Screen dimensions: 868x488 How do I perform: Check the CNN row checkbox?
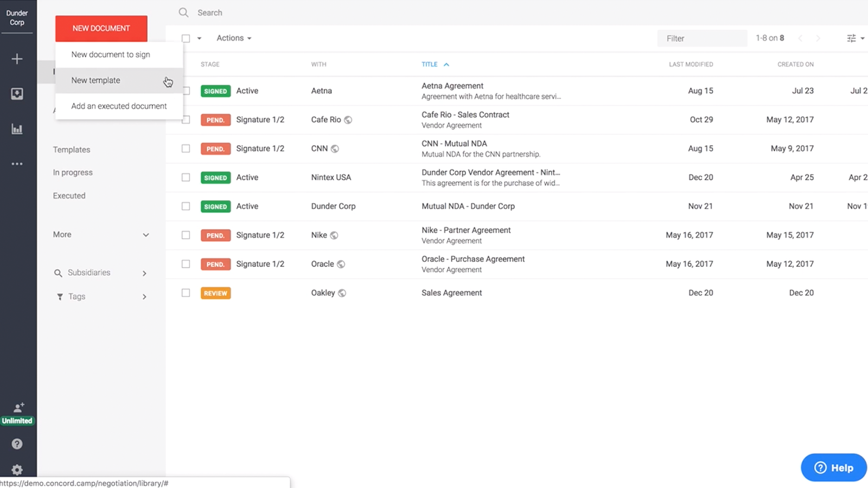tap(186, 149)
